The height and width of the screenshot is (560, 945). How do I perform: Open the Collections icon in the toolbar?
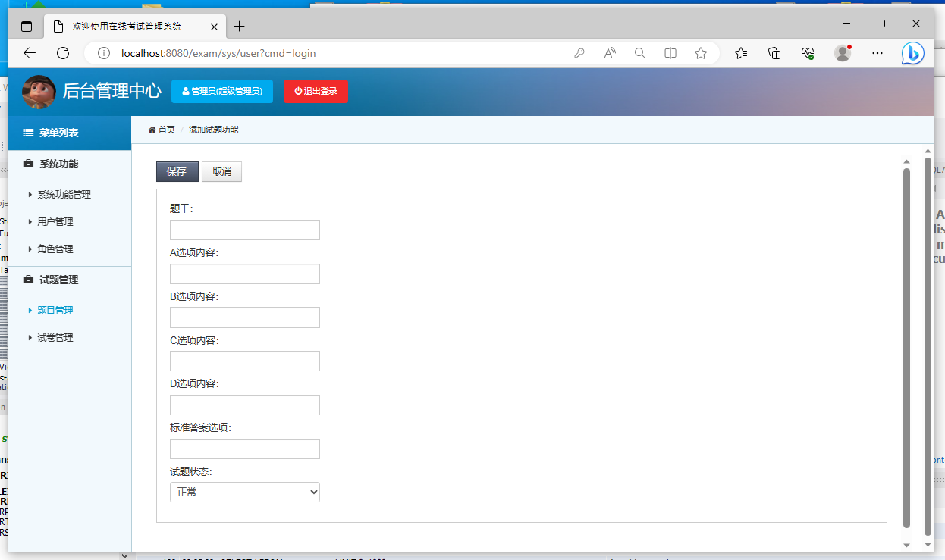tap(774, 53)
